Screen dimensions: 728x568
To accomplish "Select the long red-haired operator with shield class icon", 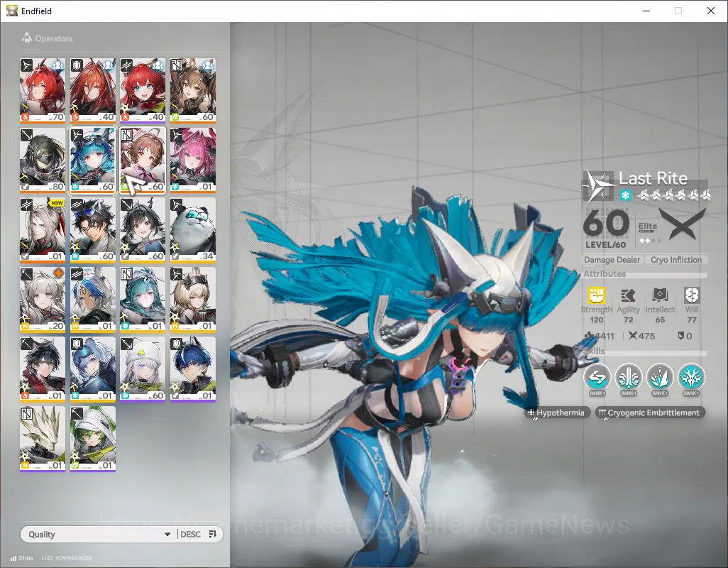I will click(92, 91).
